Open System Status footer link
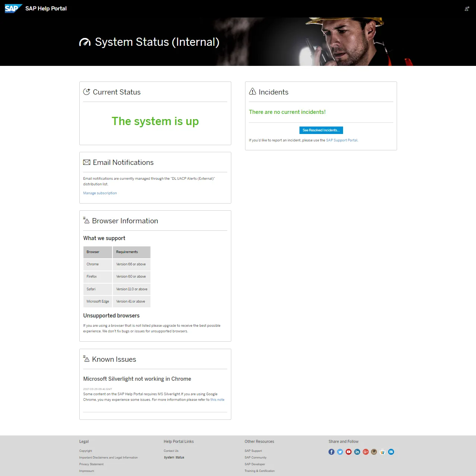 tap(174, 457)
